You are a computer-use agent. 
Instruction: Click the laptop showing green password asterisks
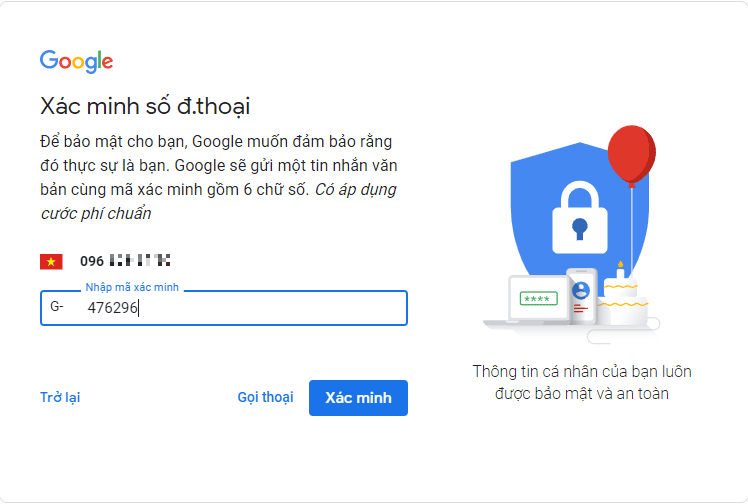538,300
